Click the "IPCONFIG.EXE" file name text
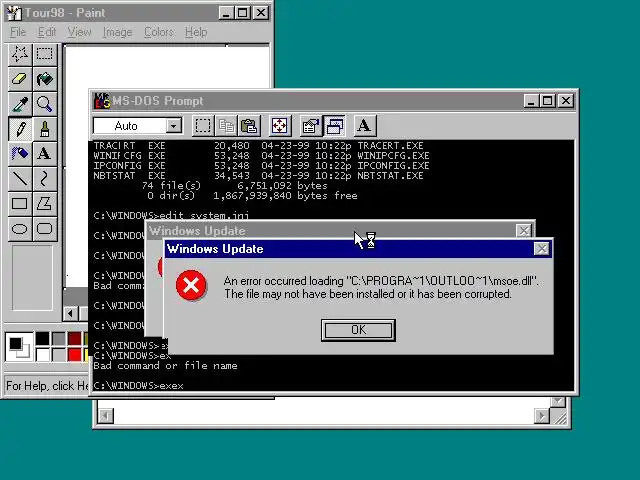The height and width of the screenshot is (480, 640). (x=393, y=166)
